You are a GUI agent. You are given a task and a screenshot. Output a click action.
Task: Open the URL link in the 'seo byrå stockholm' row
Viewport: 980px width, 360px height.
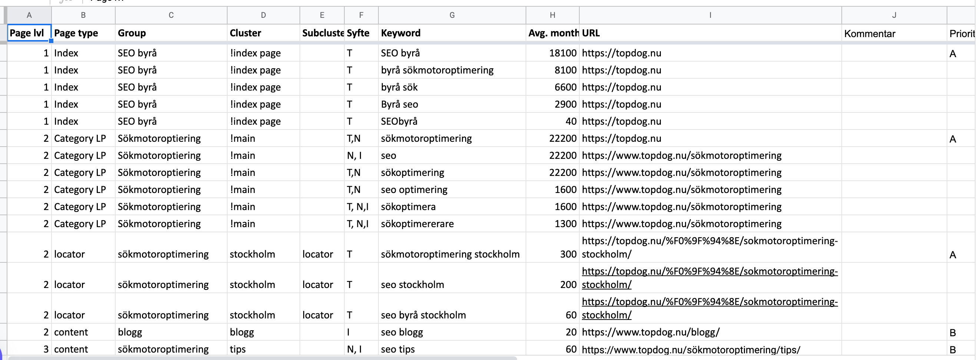click(x=709, y=308)
